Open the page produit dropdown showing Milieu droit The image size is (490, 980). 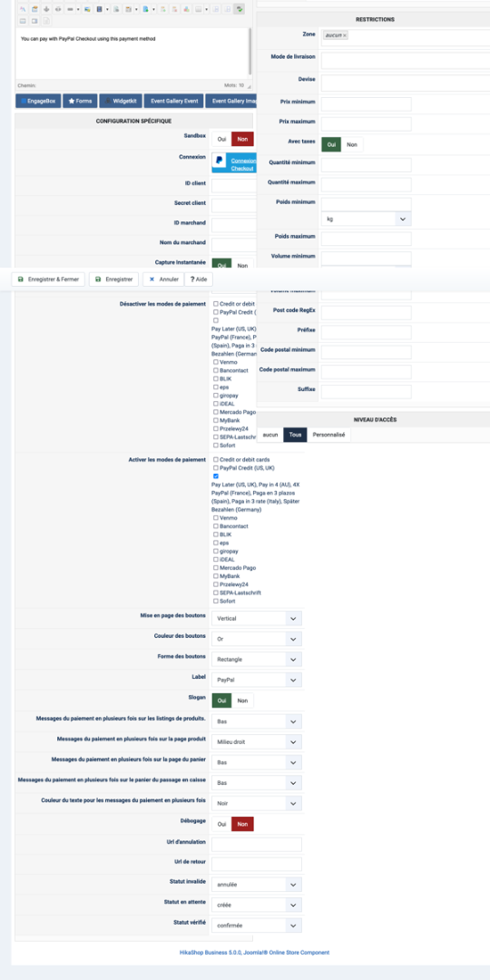point(256,741)
